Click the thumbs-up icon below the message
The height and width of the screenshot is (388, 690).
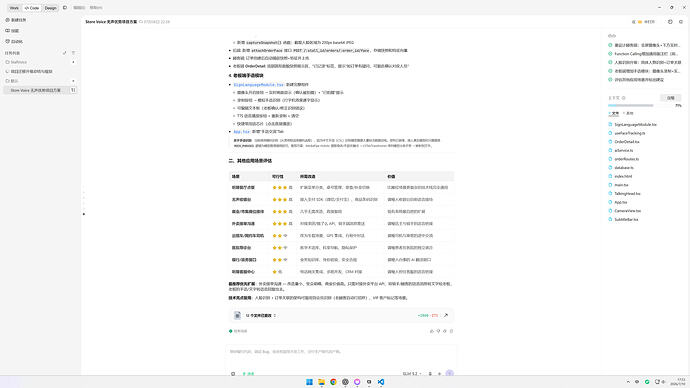tap(431, 331)
